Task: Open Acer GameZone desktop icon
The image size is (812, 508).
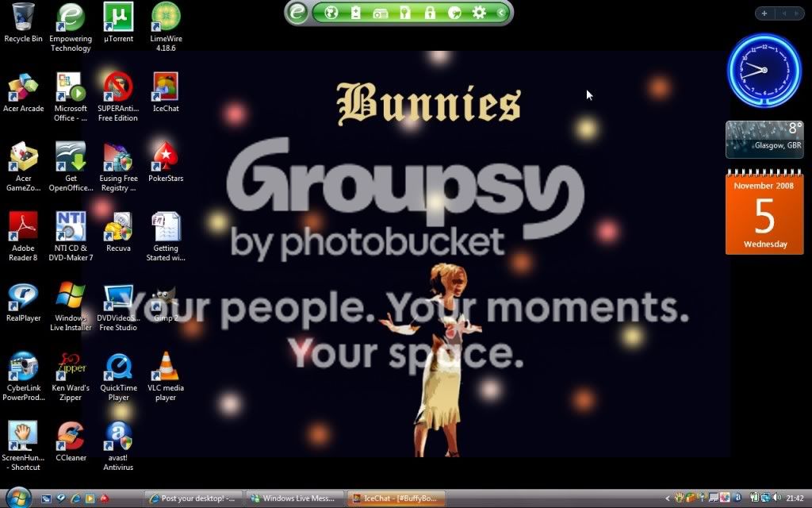Action: [x=23, y=167]
